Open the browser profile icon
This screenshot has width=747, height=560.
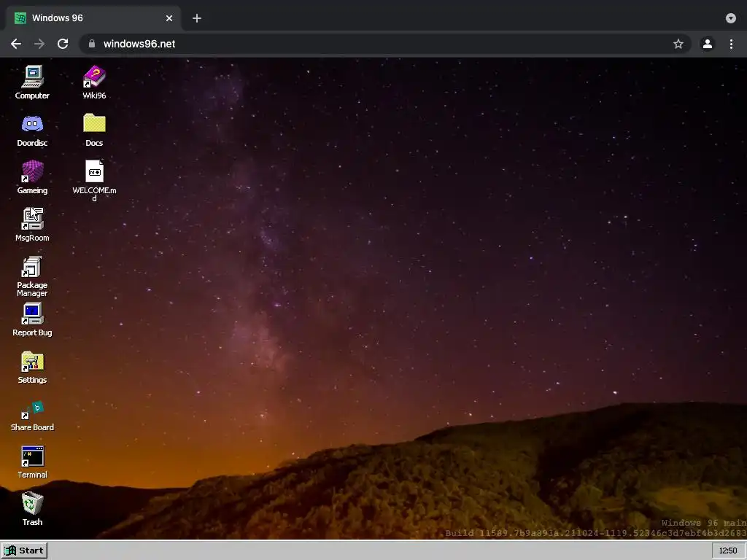[708, 44]
